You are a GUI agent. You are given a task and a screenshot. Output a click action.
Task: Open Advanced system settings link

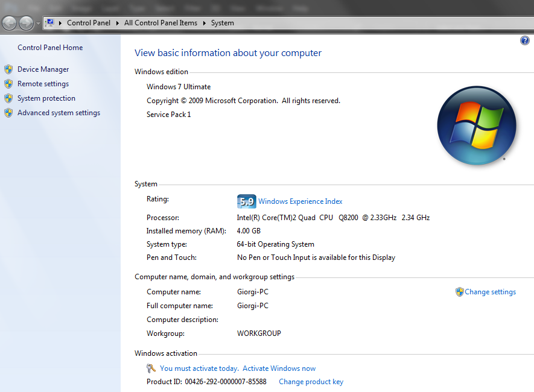point(59,113)
